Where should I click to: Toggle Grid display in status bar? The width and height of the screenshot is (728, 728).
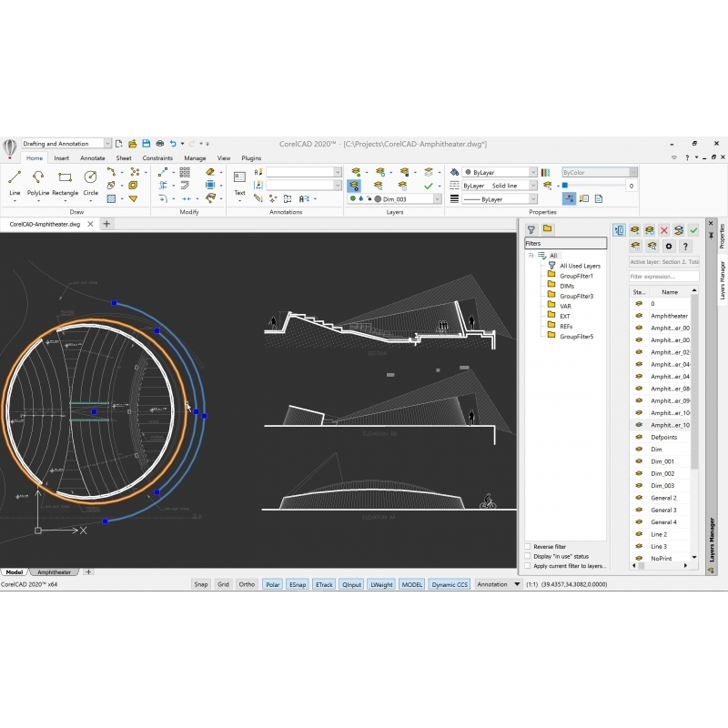(x=223, y=584)
